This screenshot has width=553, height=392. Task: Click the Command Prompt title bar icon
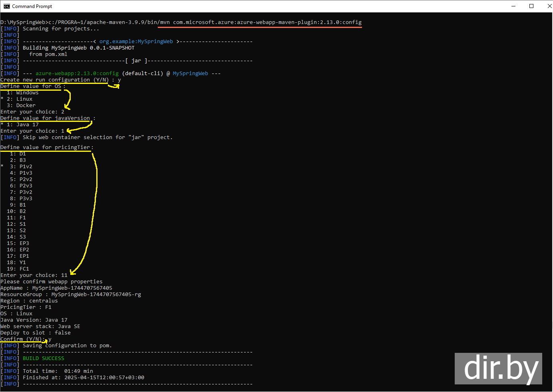click(x=6, y=6)
